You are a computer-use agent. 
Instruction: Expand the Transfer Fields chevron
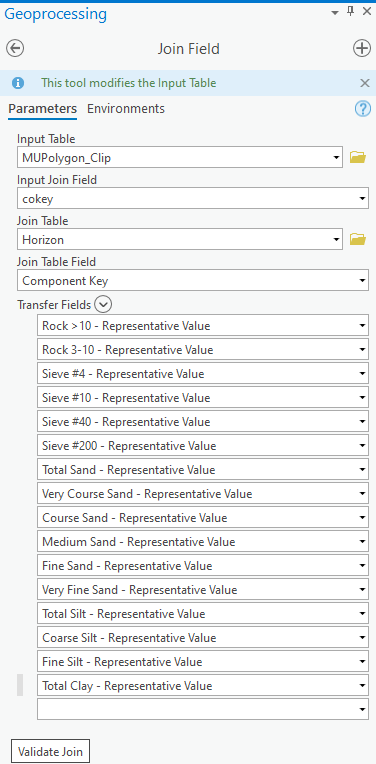coord(103,305)
